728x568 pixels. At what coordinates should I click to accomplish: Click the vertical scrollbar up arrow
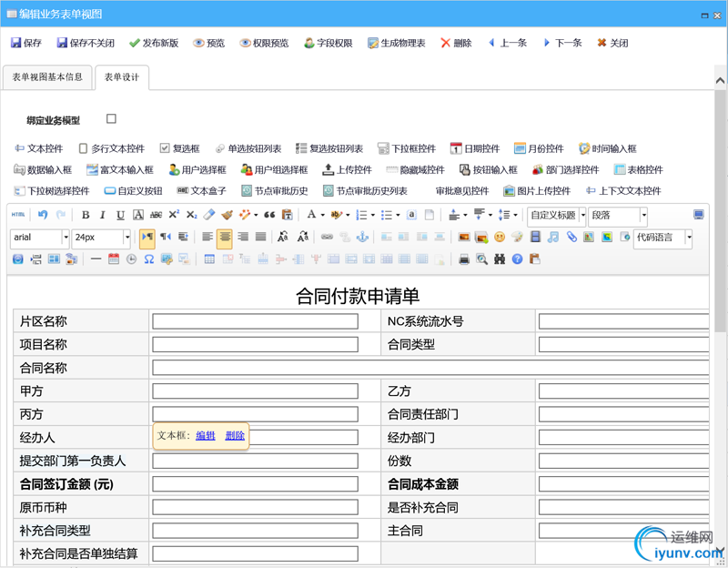(x=720, y=80)
